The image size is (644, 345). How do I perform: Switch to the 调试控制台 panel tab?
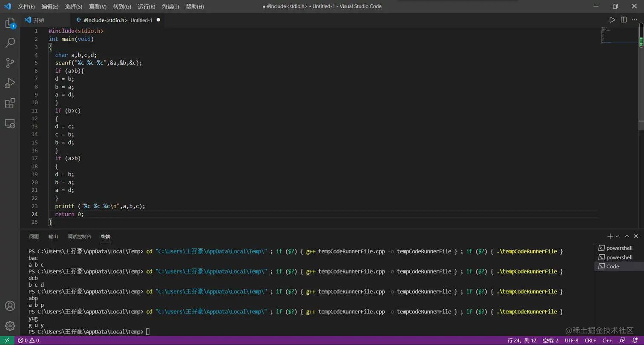point(80,237)
